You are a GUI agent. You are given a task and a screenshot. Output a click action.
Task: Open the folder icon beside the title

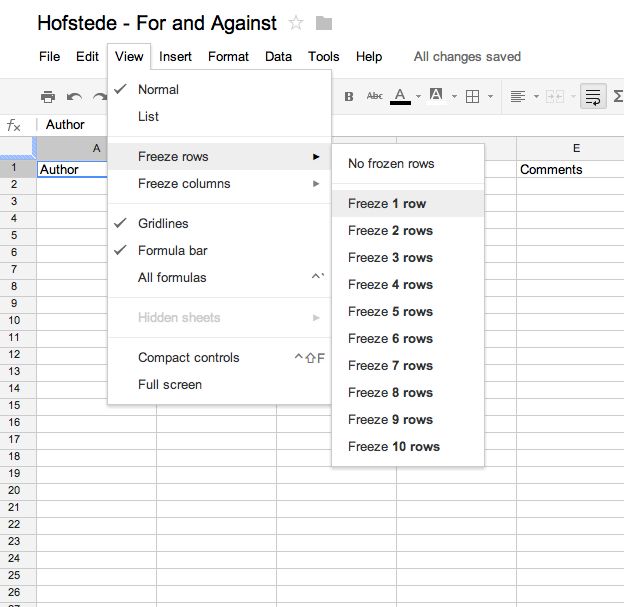click(324, 23)
